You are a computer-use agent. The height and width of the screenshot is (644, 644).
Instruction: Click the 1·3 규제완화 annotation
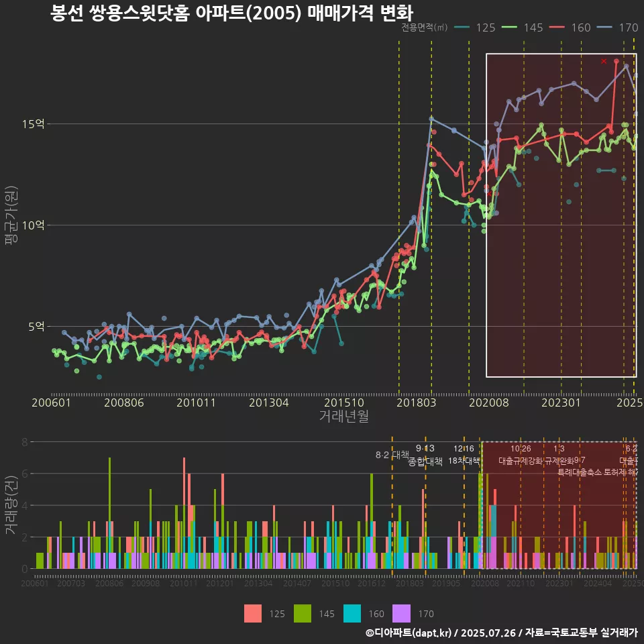pyautogui.click(x=559, y=455)
